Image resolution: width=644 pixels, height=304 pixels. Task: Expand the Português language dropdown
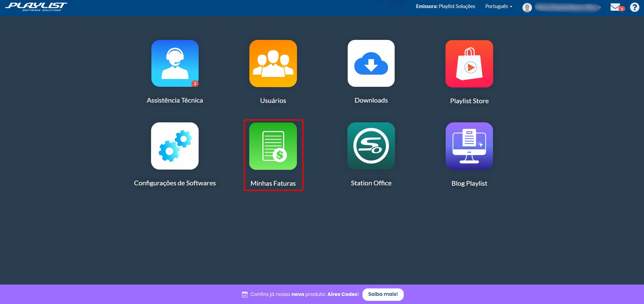click(x=499, y=6)
